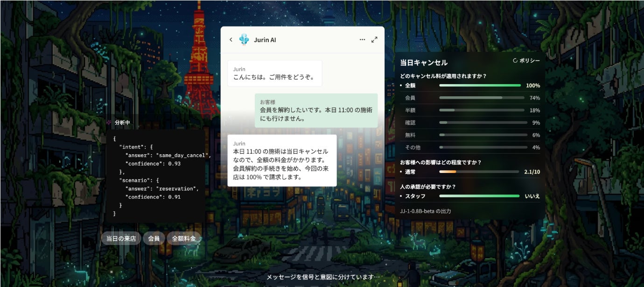Click the 当日キャンセル panel heading
644x287 pixels.
pyautogui.click(x=424, y=63)
